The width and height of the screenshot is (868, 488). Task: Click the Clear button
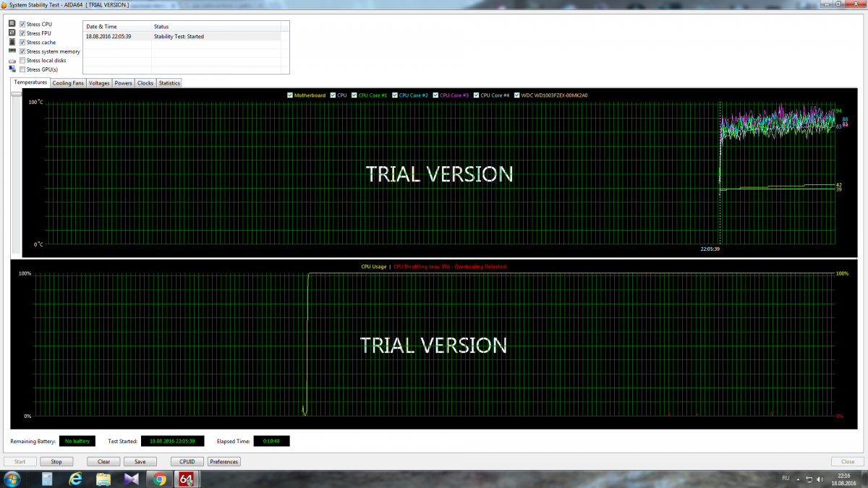(103, 461)
